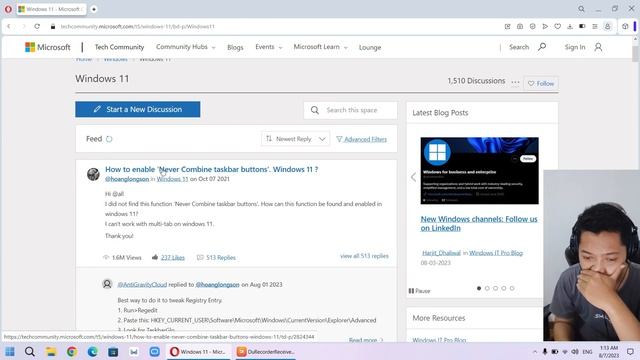The image size is (640, 360).
Task: Open File Explorer from taskbar
Action: 51,351
